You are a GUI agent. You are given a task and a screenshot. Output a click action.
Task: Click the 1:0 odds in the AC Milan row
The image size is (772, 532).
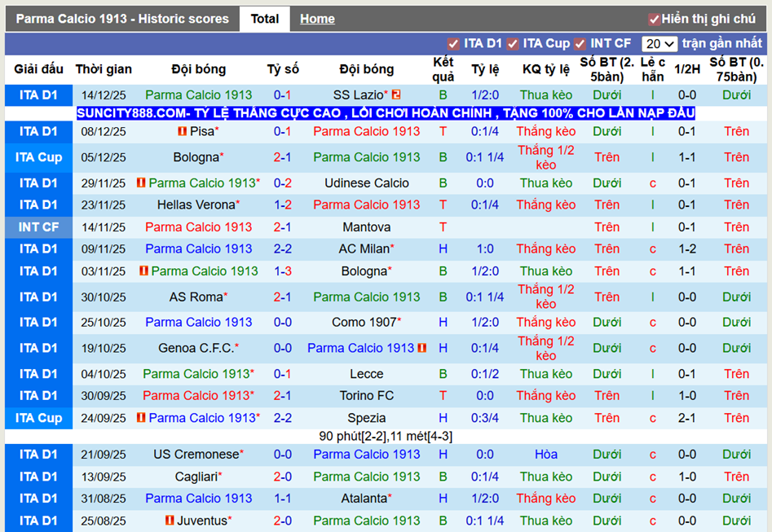pyautogui.click(x=485, y=249)
